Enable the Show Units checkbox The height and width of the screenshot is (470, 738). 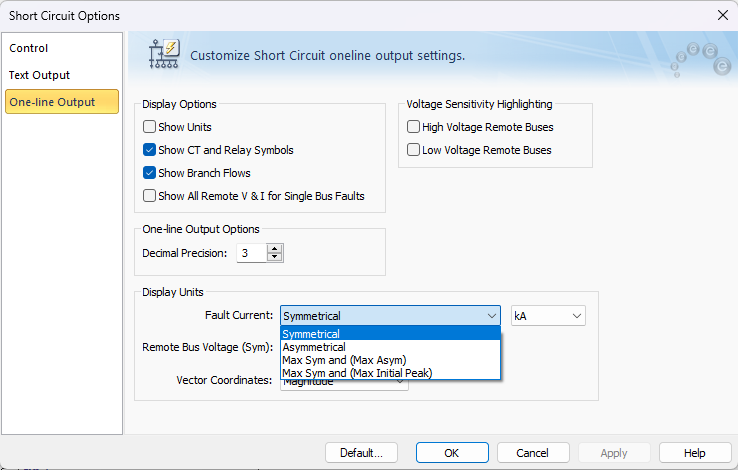(x=149, y=127)
